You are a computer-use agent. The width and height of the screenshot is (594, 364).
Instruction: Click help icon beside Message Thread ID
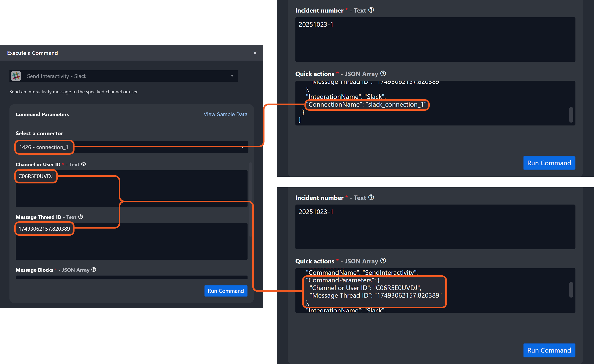tap(81, 217)
